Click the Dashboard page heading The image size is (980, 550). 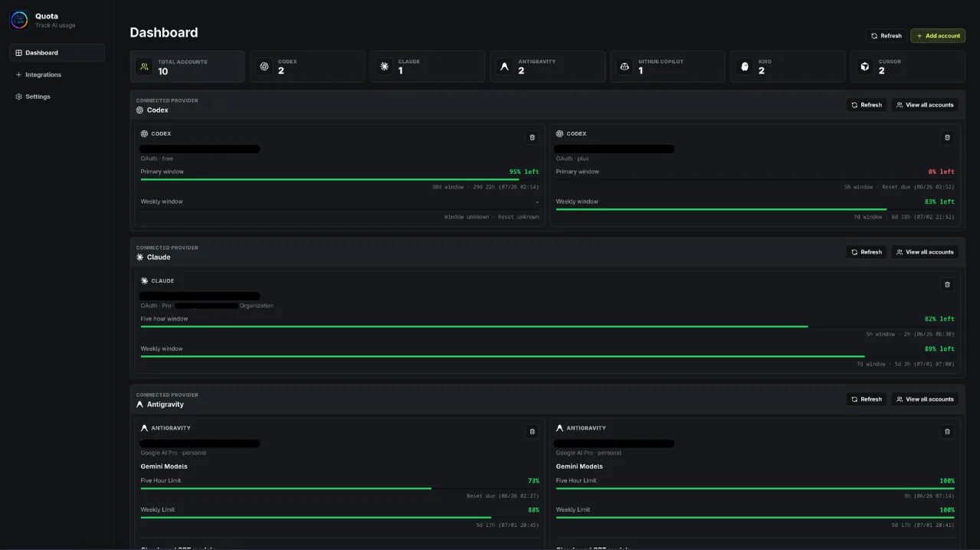(x=164, y=32)
